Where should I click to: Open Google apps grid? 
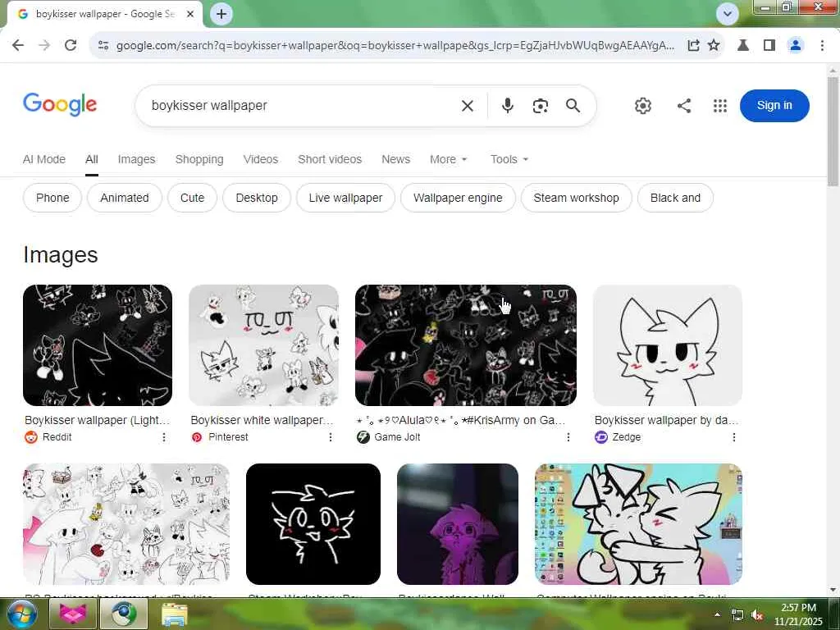click(720, 106)
